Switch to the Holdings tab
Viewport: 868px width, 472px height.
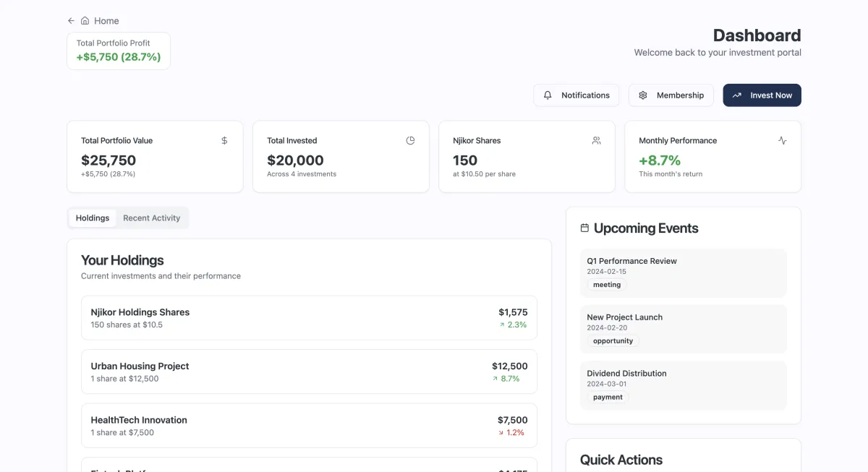click(93, 218)
